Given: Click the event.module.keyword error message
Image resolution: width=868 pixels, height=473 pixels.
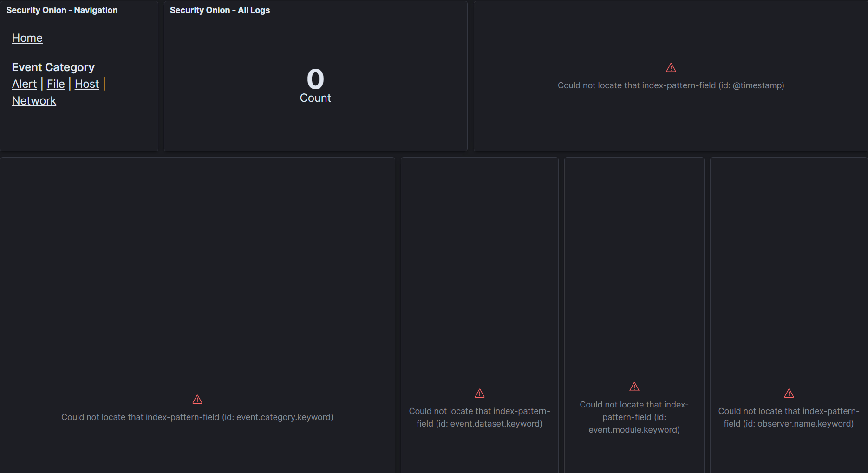Looking at the screenshot, I should point(634,417).
